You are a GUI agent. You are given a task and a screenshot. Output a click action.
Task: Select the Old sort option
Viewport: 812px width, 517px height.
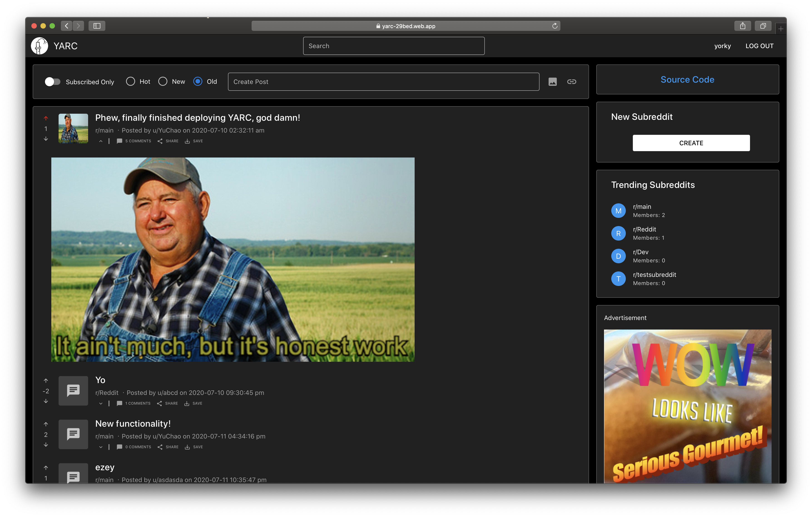tap(198, 81)
